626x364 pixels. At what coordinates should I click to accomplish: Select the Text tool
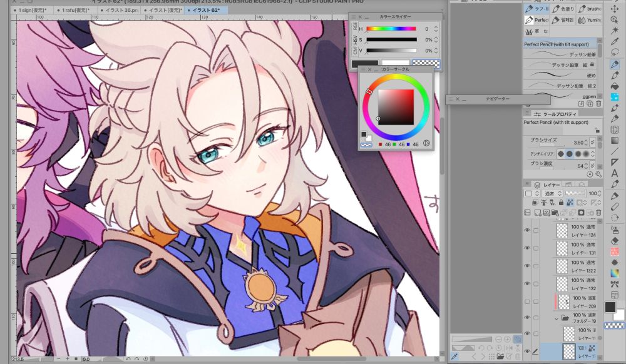615,173
